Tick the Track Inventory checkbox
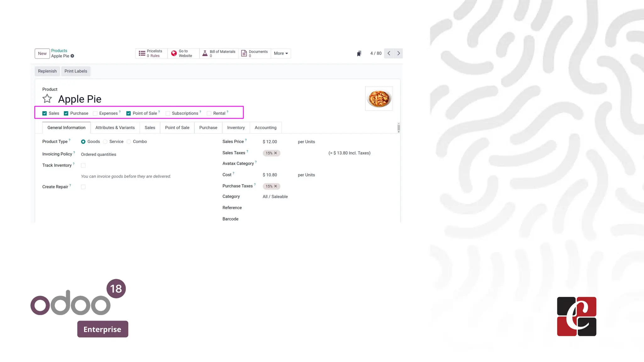Image resolution: width=644 pixels, height=362 pixels. (x=83, y=165)
